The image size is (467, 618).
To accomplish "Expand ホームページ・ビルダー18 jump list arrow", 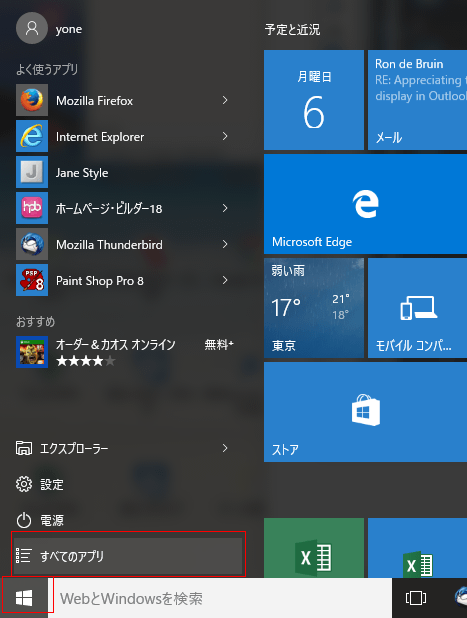I will pyautogui.click(x=225, y=208).
